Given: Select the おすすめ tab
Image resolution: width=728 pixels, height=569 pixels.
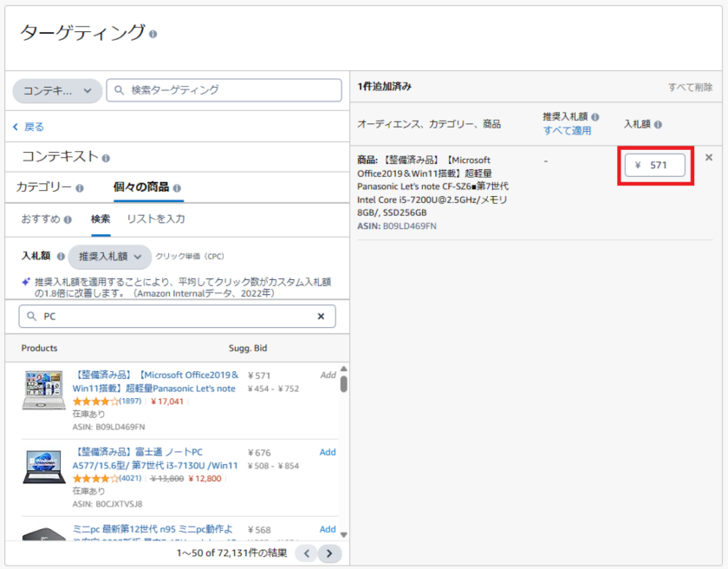Looking at the screenshot, I should 41,219.
